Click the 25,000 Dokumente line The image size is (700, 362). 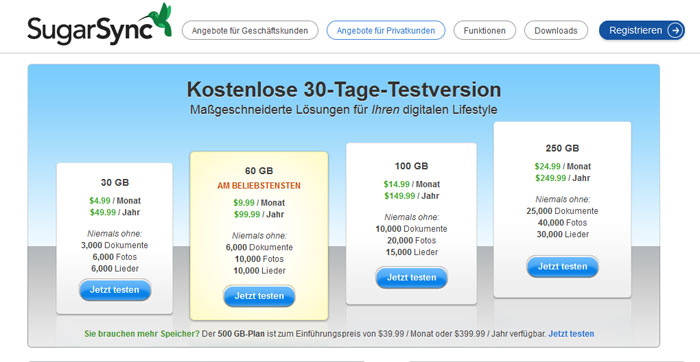point(562,211)
